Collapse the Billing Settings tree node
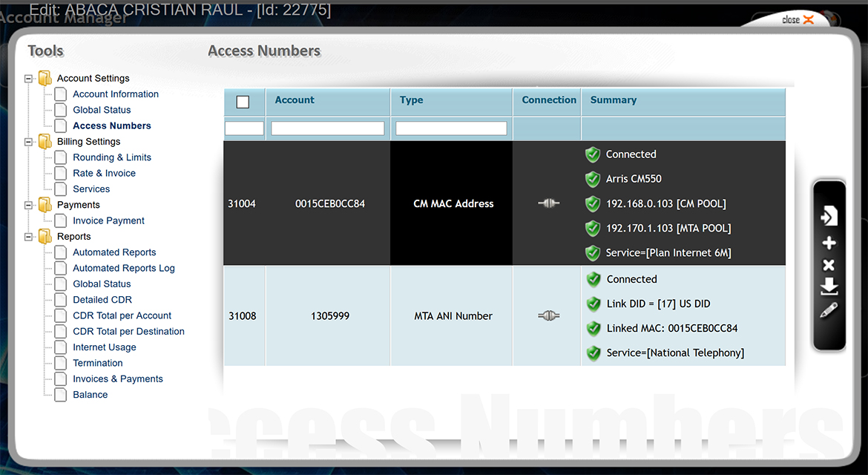This screenshot has width=868, height=475. 29,142
